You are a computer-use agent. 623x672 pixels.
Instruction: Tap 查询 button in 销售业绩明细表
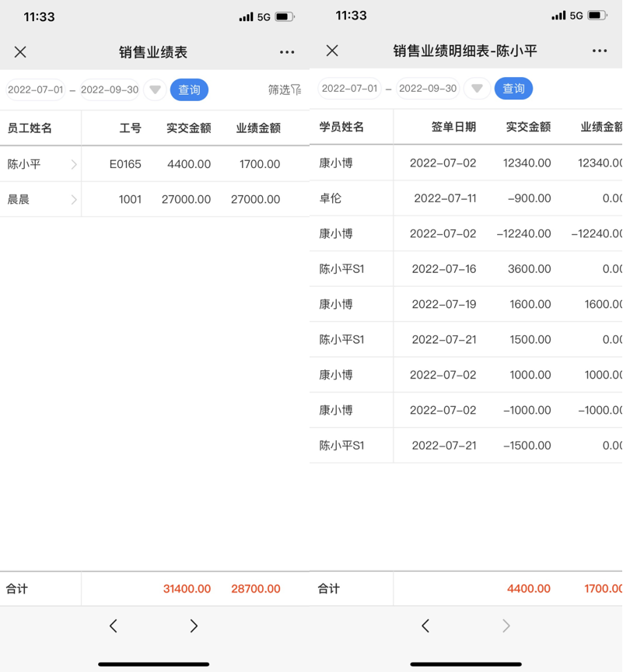[x=513, y=89]
